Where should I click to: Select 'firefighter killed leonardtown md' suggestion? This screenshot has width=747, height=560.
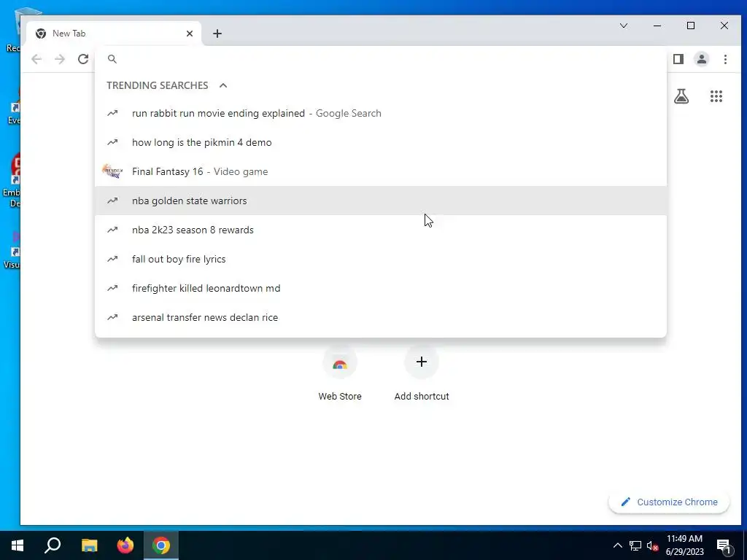point(381,288)
